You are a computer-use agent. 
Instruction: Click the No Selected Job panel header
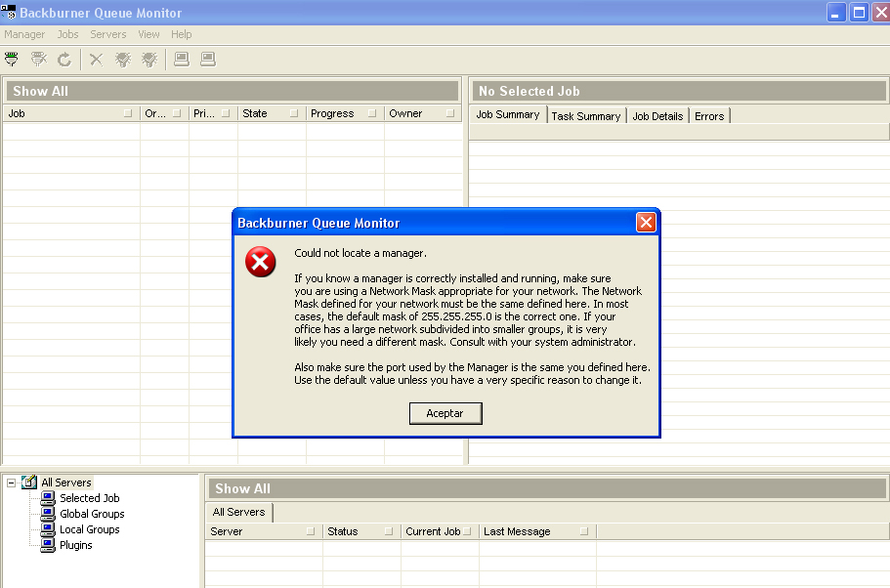(x=679, y=91)
